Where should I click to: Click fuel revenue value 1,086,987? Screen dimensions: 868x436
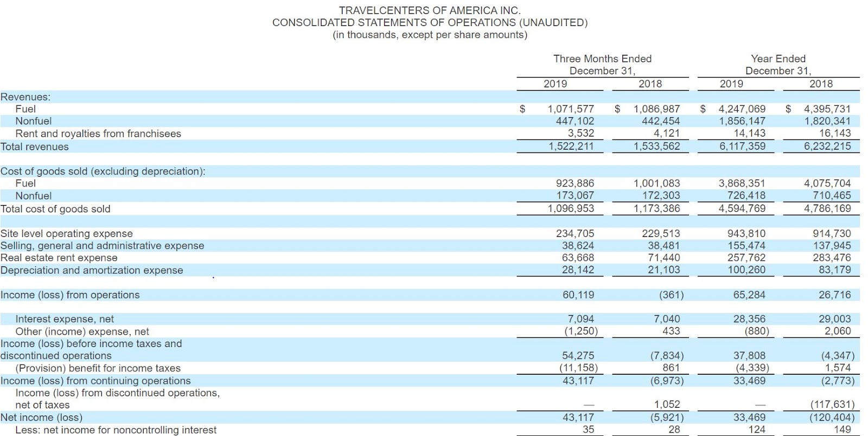point(656,109)
